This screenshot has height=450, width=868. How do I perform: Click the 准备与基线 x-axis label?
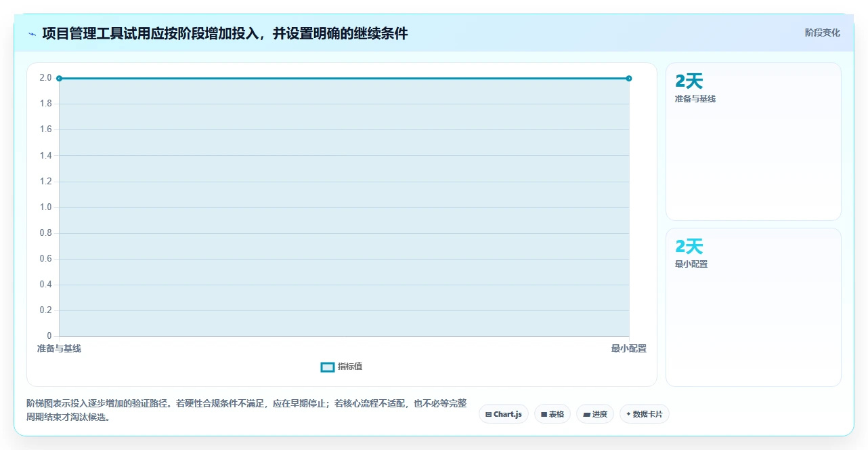pos(59,348)
